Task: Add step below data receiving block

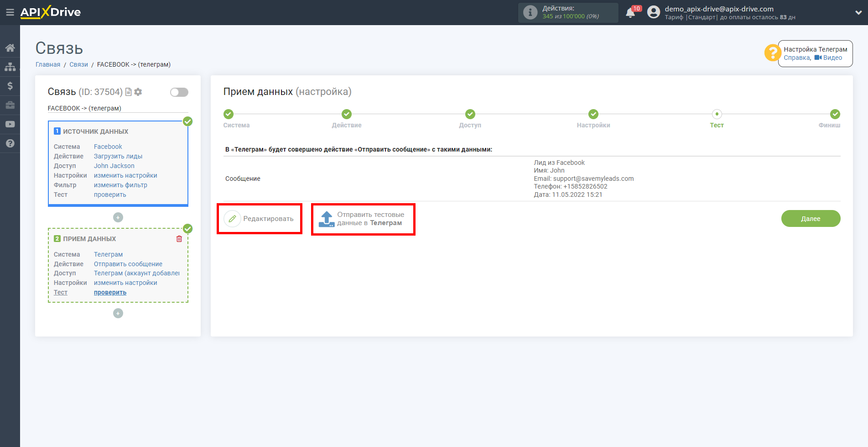Action: 118,313
